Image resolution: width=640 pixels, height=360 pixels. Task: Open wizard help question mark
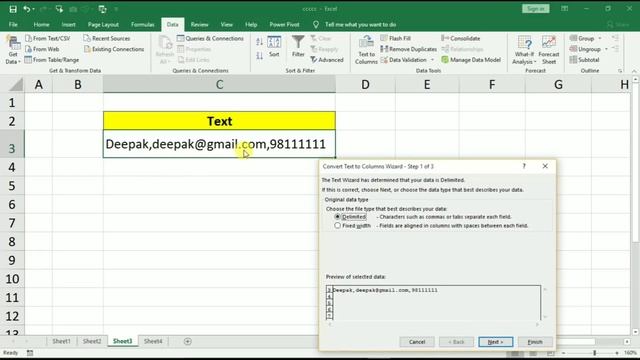524,166
